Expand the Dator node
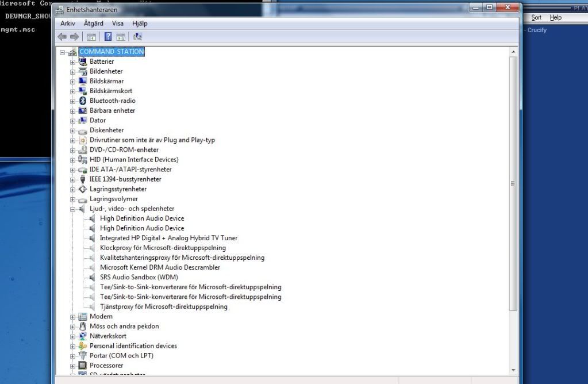Screen dimensions: 588x384 73,121
